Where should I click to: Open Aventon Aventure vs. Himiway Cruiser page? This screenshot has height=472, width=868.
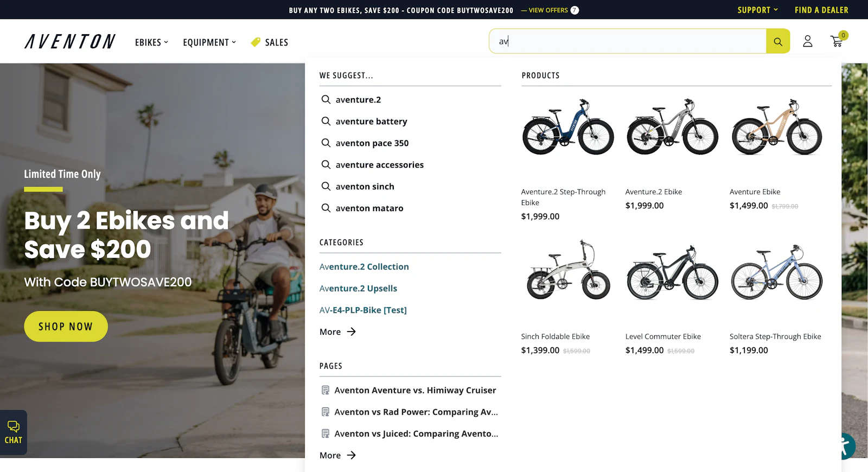coord(415,391)
